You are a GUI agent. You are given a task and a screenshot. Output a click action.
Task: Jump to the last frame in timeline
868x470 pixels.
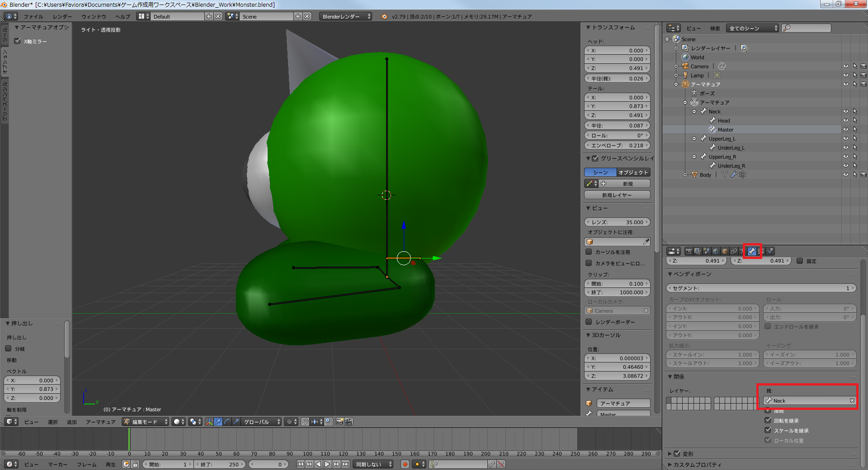click(345, 464)
